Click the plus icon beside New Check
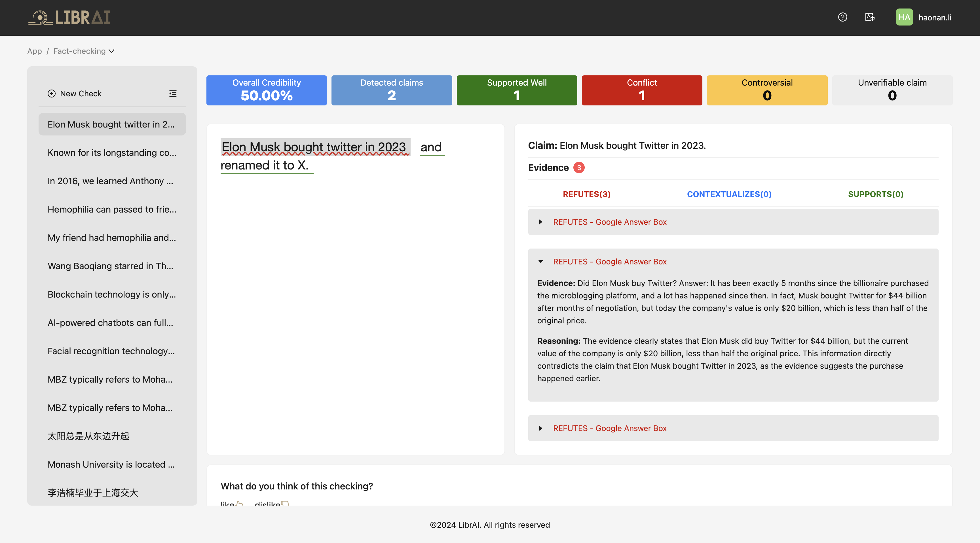 pyautogui.click(x=51, y=94)
